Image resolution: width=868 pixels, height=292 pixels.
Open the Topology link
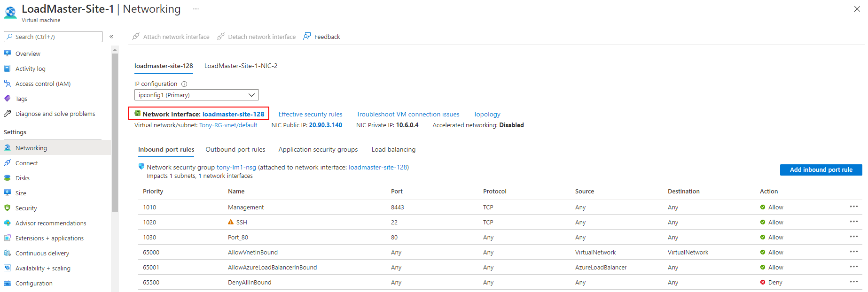click(x=487, y=114)
